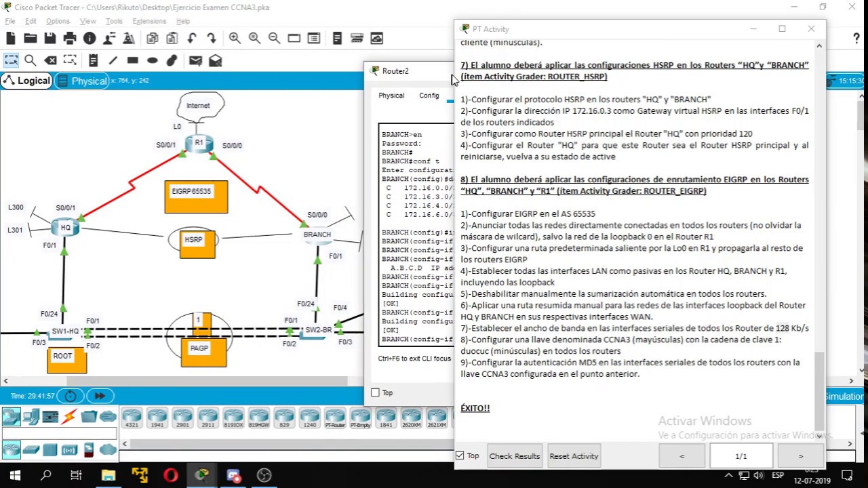This screenshot has width=868, height=488.
Task: Uncheck Top checkbox in PT Activity window
Action: [x=460, y=455]
